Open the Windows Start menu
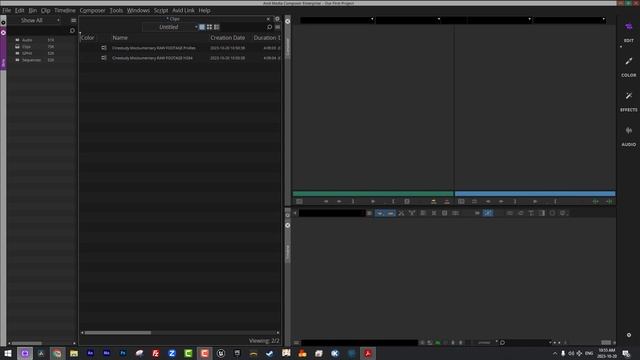Viewport: 640px width, 360px height. tap(8, 353)
